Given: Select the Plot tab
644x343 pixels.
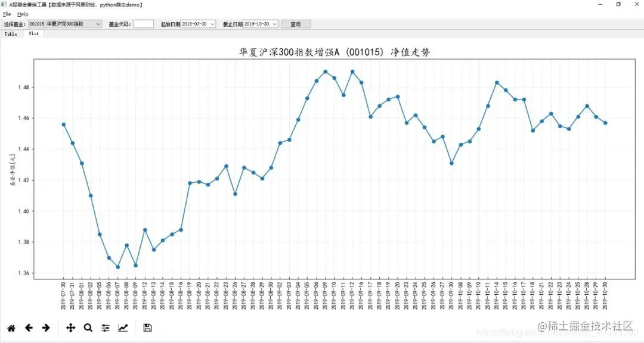Looking at the screenshot, I should click(x=33, y=33).
